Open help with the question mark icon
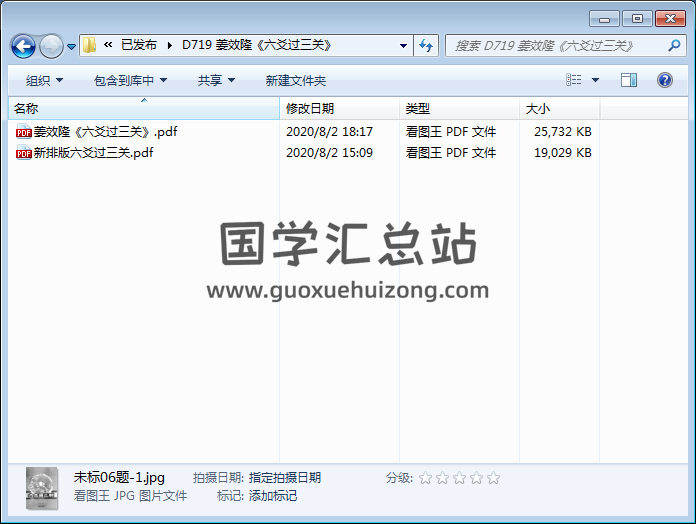696x524 pixels. point(664,80)
